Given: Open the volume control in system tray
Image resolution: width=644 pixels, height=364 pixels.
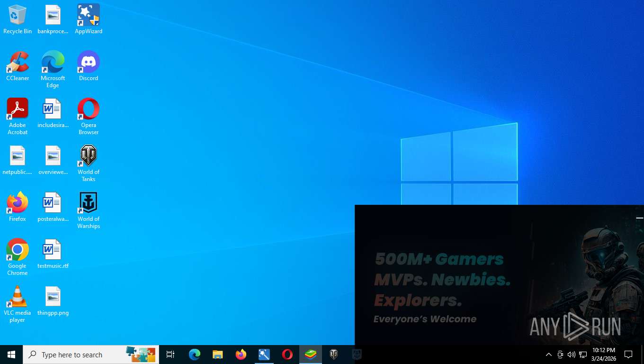Looking at the screenshot, I should click(x=572, y=355).
